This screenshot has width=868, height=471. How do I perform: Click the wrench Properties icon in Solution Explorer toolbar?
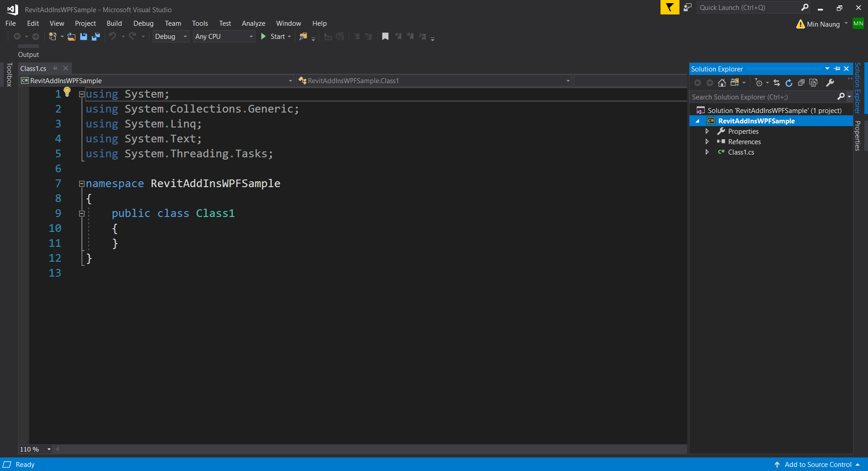830,83
